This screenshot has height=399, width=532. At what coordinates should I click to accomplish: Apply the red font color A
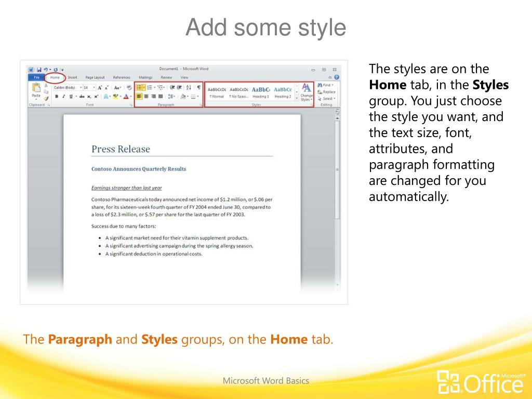coord(126,96)
